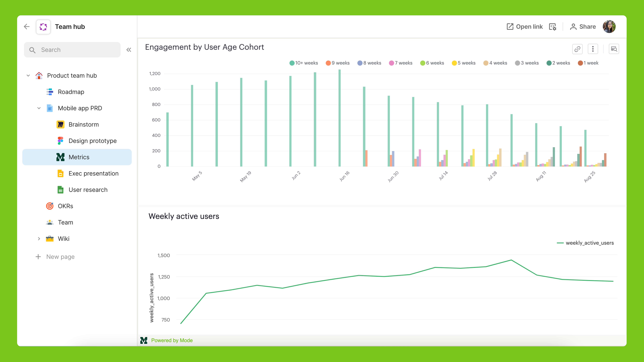
Task: Open embed settings gear icon
Action: [553, 27]
